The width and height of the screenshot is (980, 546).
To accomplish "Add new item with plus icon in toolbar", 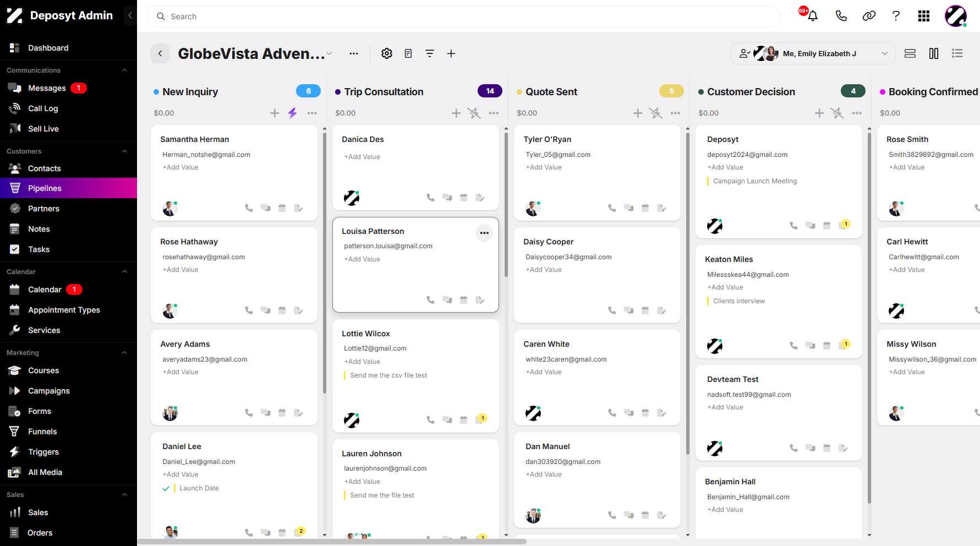I will click(451, 53).
